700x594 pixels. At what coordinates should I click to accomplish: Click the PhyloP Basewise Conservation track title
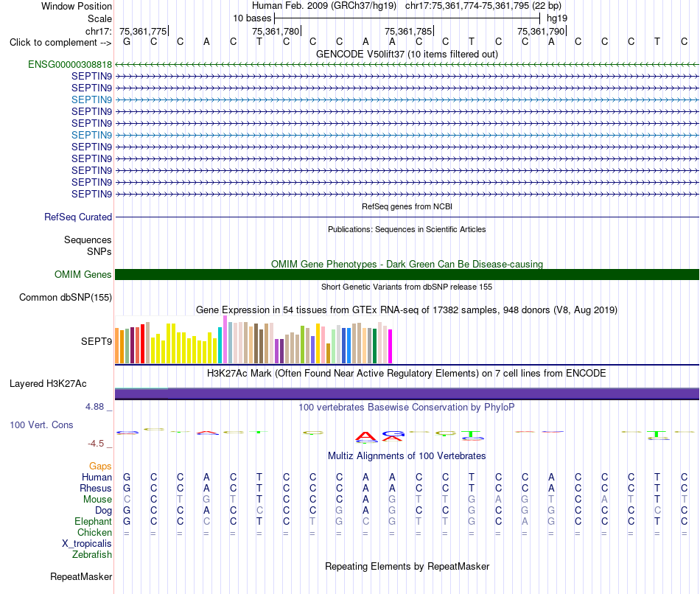tap(407, 408)
